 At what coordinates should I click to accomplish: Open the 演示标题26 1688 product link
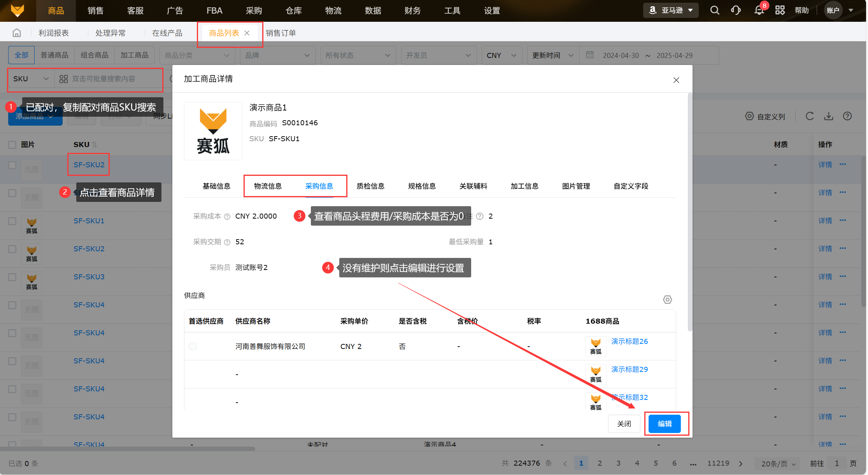[x=629, y=341]
